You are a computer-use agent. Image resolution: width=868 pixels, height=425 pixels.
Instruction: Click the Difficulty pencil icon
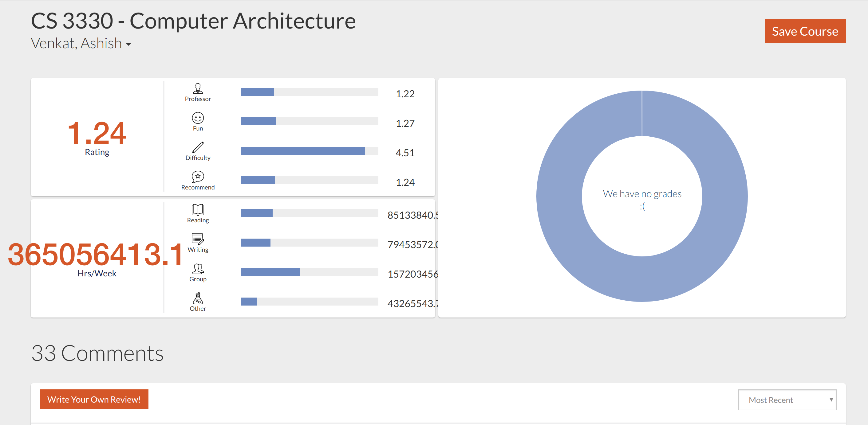(198, 147)
